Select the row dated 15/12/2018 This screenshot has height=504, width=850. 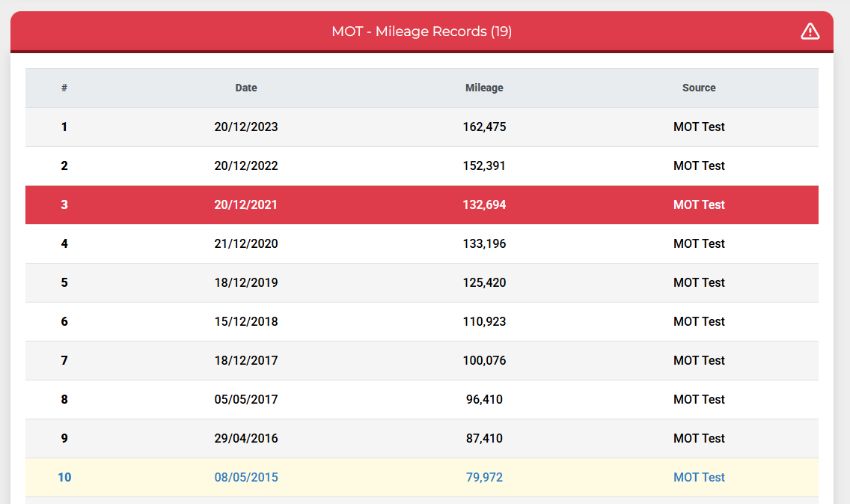coord(422,322)
